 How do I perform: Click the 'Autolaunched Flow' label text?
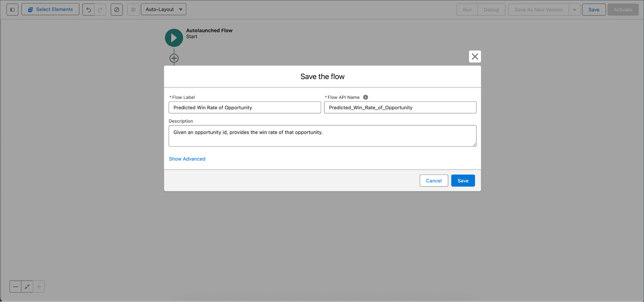[x=209, y=31]
